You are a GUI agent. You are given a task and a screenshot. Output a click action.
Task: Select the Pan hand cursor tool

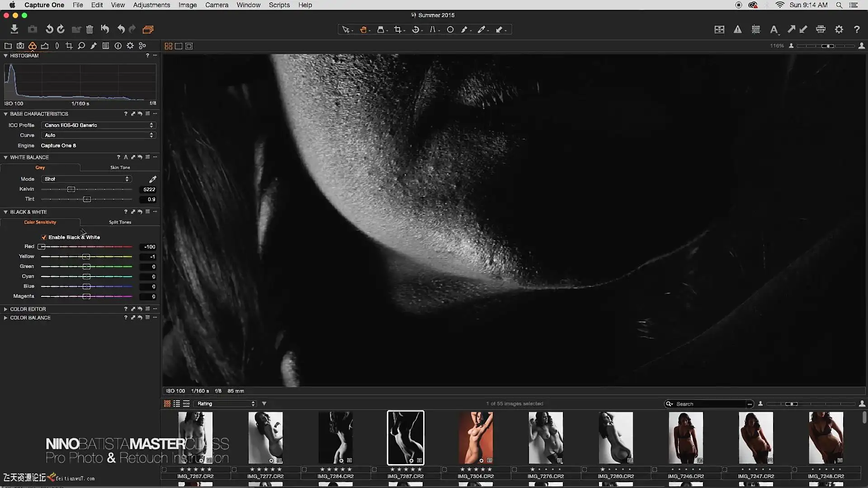363,29
